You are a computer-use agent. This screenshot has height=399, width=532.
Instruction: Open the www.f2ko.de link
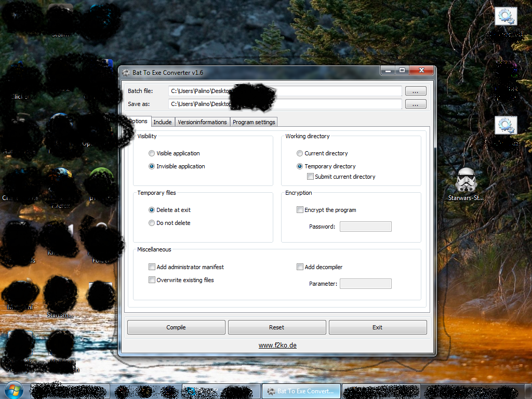[277, 345]
